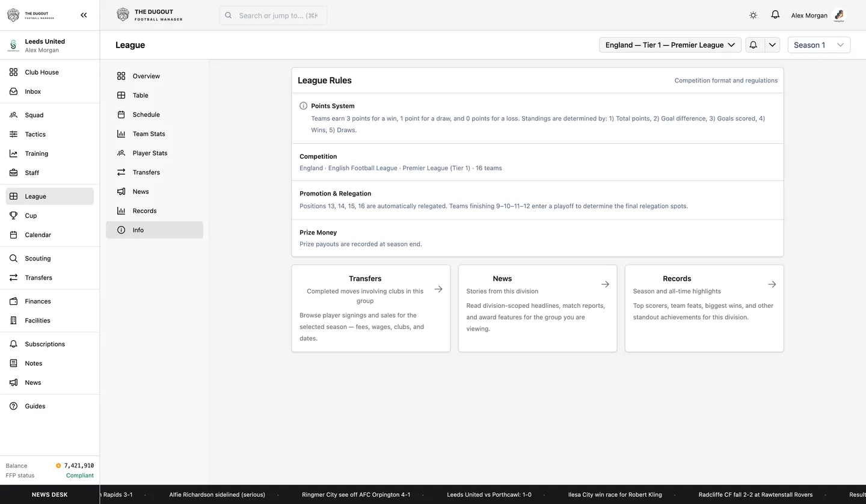Open the Training chart icon
Screen dimensions: 866x504
coord(13,153)
